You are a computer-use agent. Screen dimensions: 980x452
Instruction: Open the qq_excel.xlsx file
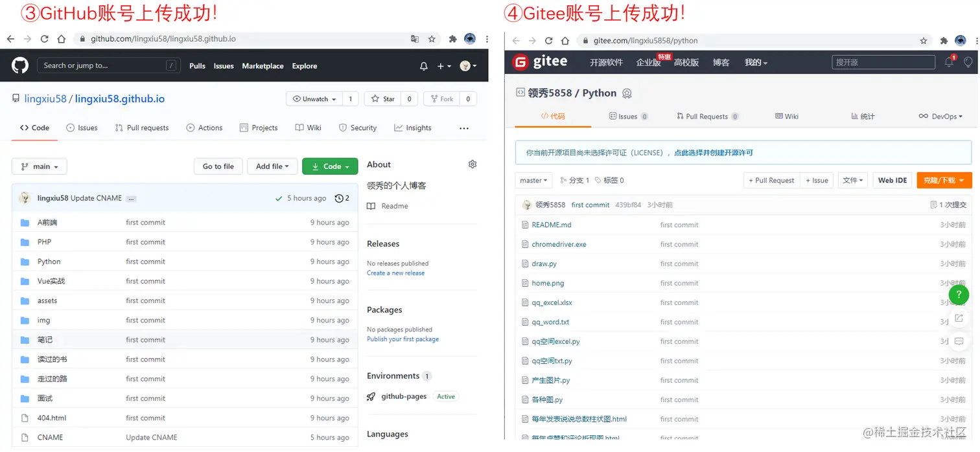point(552,302)
